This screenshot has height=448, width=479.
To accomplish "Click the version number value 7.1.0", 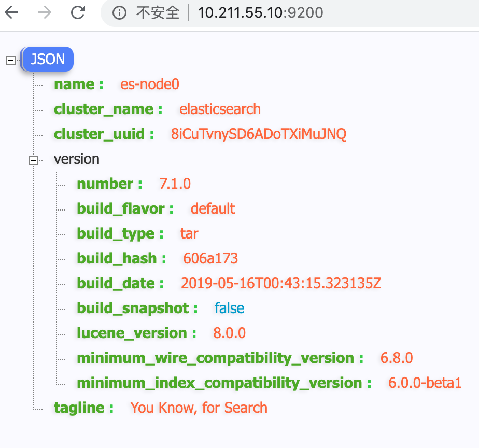I will click(x=175, y=184).
